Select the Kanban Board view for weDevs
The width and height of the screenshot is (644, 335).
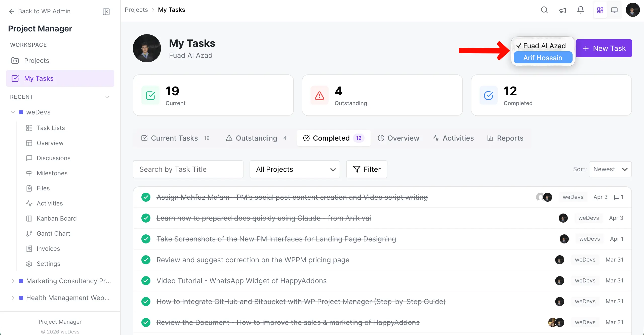[57, 218]
